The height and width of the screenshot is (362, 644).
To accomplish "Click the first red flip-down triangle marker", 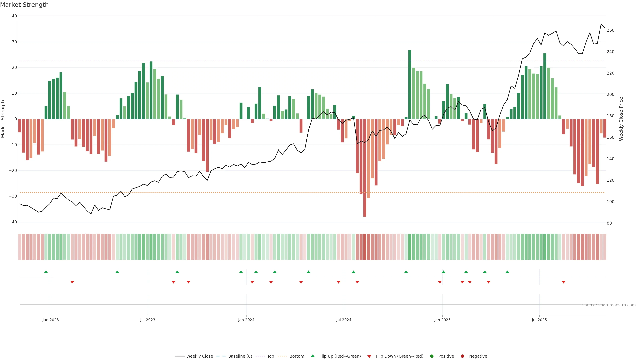I will [72, 282].
